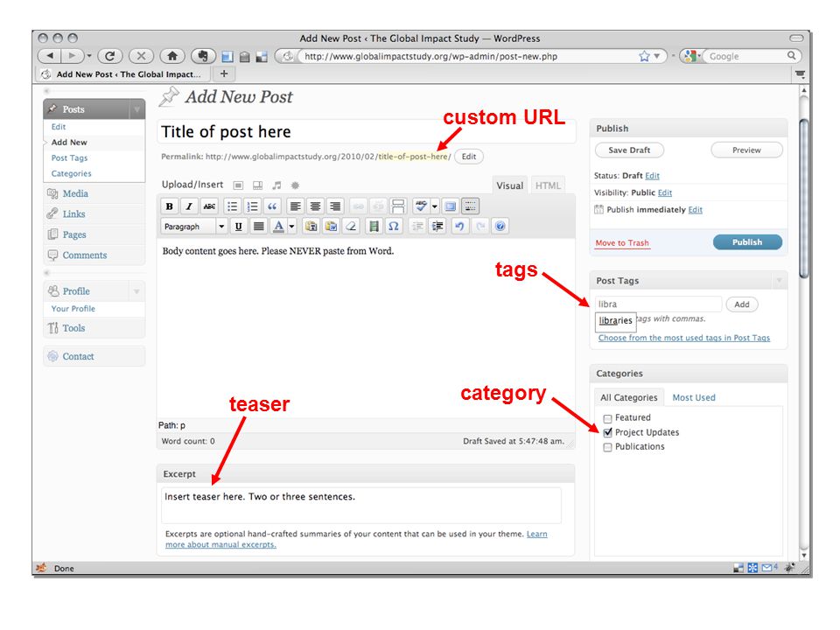Click into the Excerpt text area

click(361, 505)
